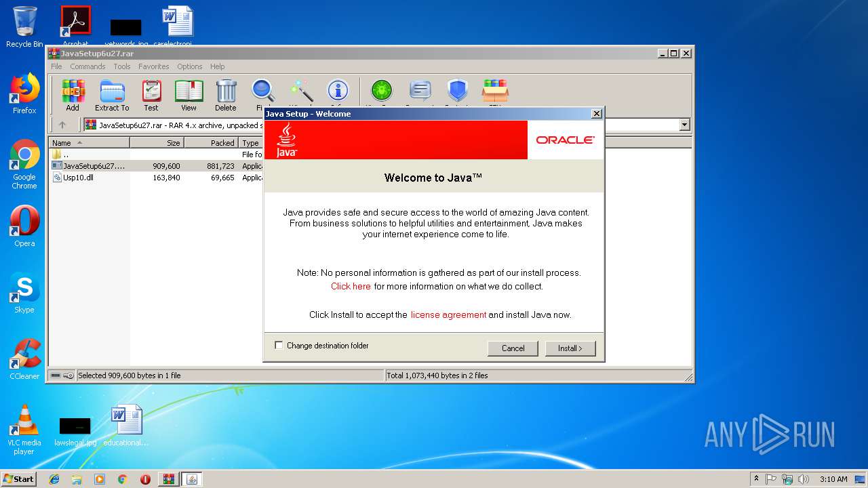This screenshot has width=868, height=488.
Task: Click the Protect shield toolbar icon
Action: [458, 91]
